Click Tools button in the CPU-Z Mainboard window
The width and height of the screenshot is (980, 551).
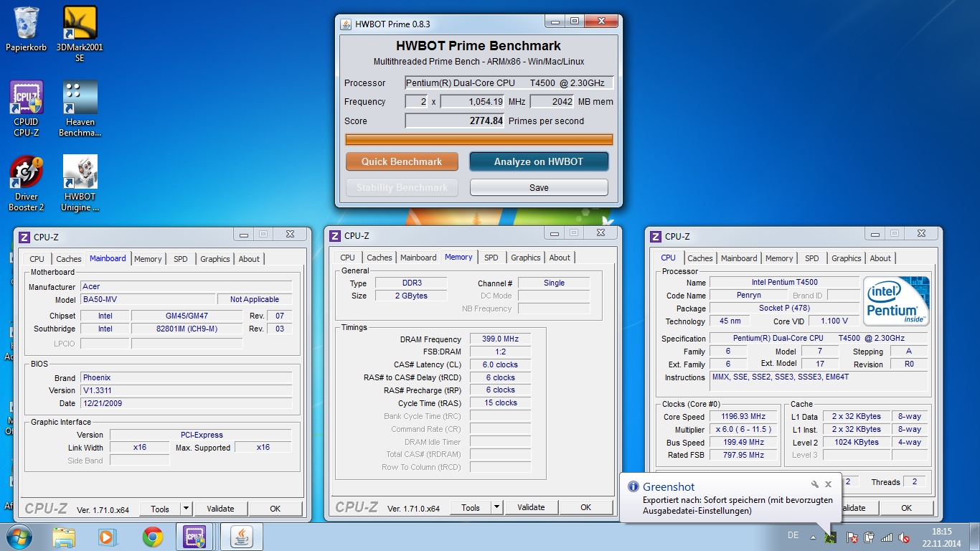click(x=160, y=509)
